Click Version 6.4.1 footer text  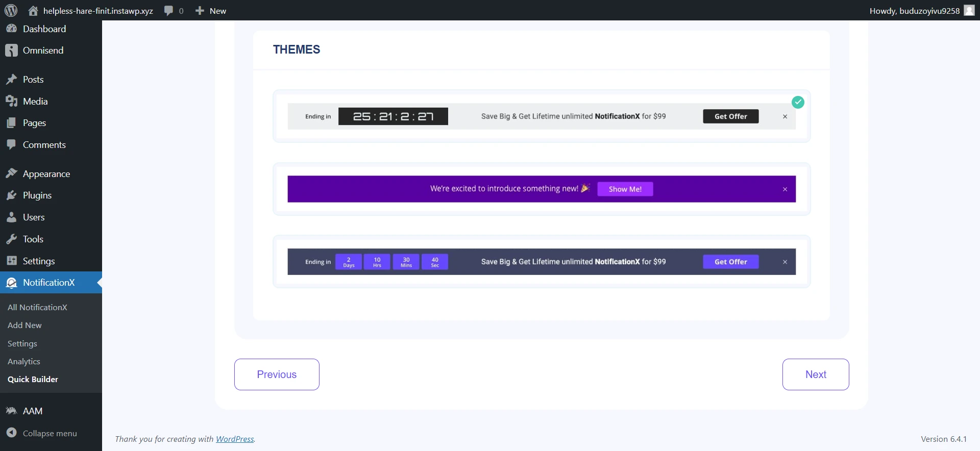click(x=944, y=439)
